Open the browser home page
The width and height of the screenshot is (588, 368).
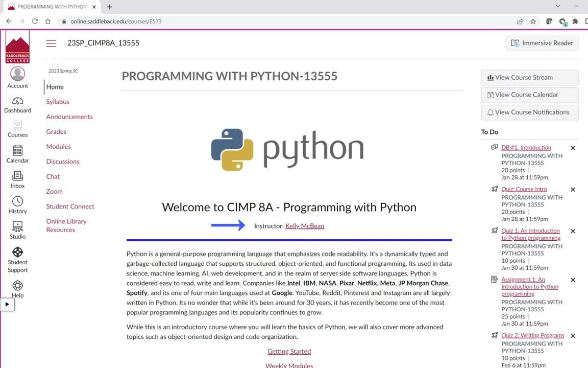tap(47, 21)
